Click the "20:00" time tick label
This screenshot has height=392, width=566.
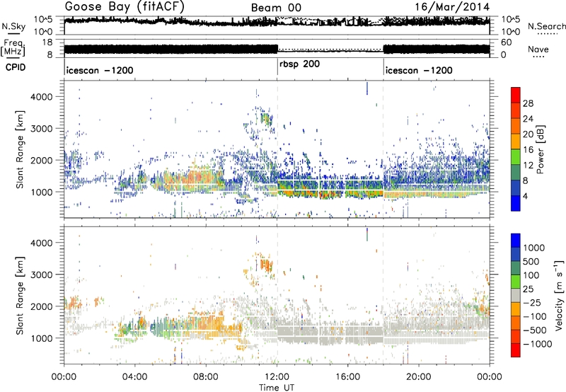click(419, 377)
